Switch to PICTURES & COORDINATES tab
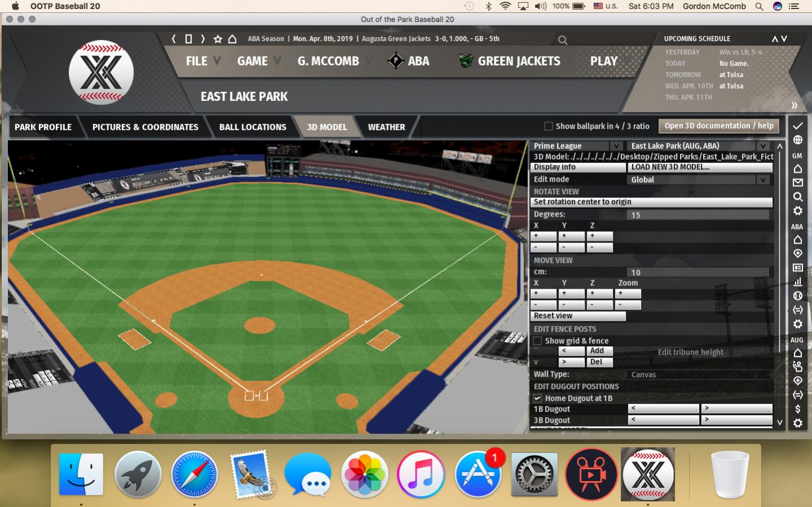The image size is (812, 507). pos(145,127)
